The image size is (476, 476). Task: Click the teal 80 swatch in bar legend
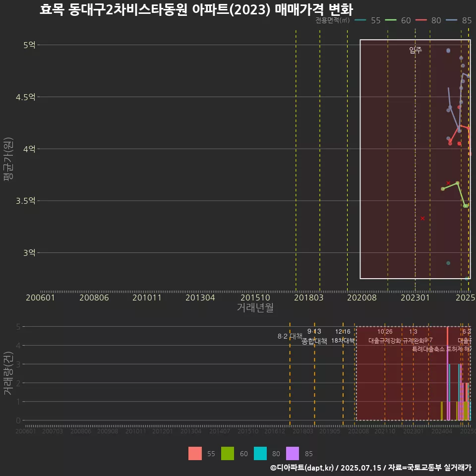(260, 454)
